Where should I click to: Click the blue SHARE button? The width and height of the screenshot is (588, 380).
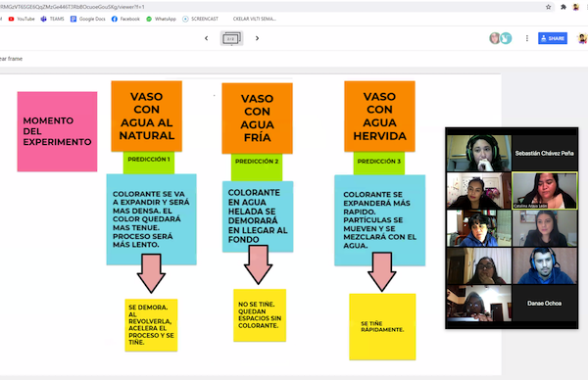point(553,38)
